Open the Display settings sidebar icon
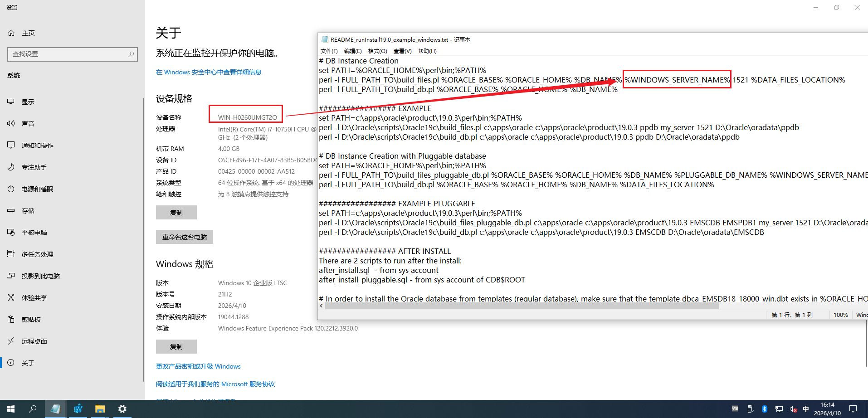 [11, 102]
